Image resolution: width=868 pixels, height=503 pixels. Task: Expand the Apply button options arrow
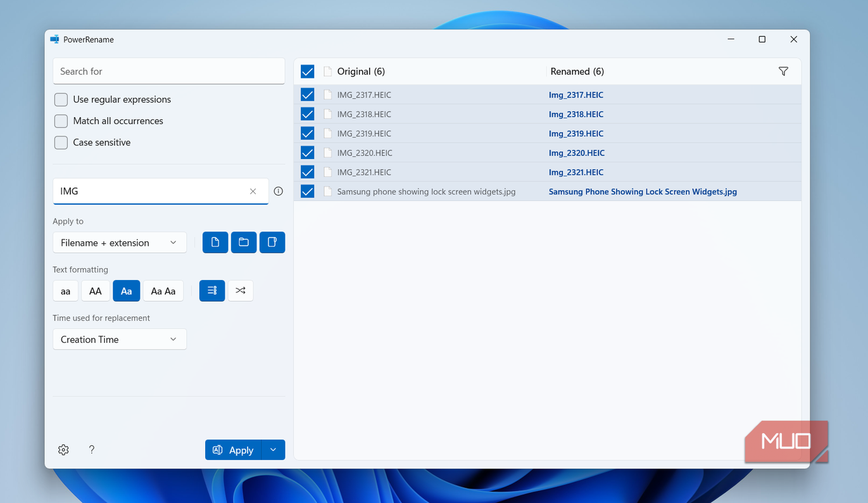(273, 450)
